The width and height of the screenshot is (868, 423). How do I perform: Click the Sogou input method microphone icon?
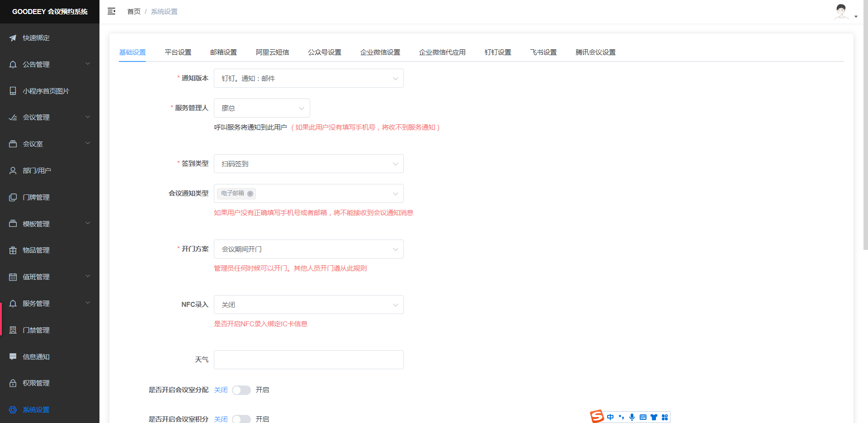click(x=632, y=417)
